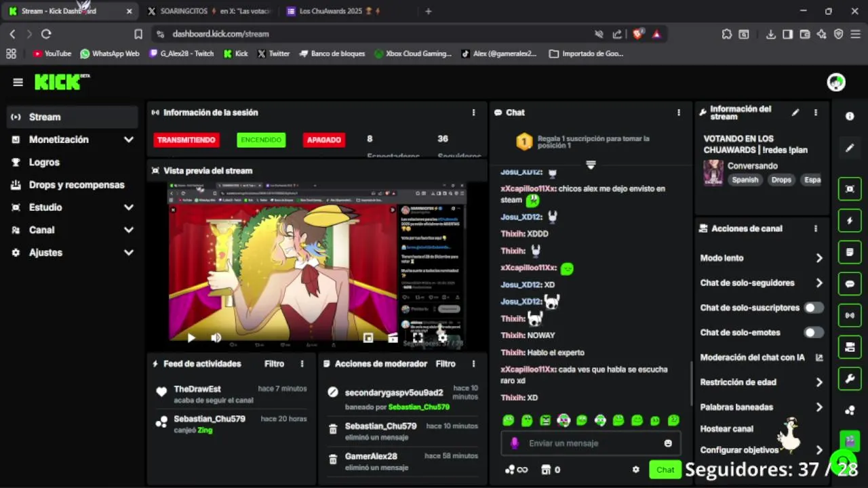Open the G_Alex28 - Twitch bookmark

pyautogui.click(x=182, y=54)
